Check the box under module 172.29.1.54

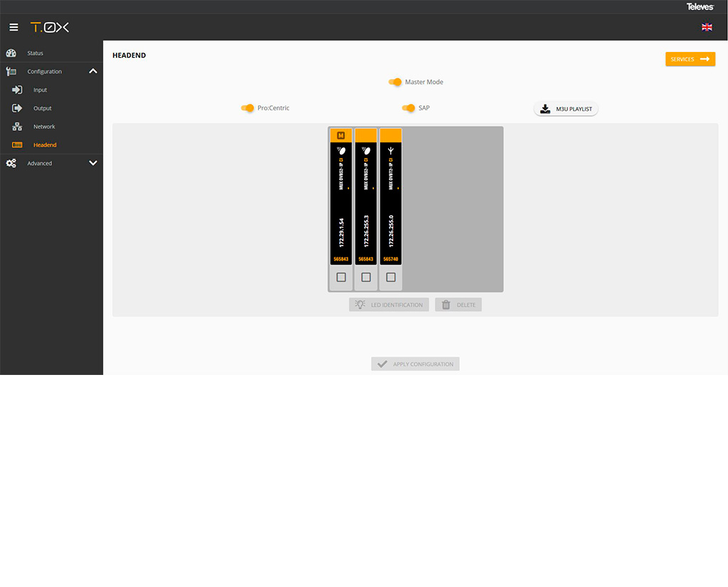(x=341, y=277)
